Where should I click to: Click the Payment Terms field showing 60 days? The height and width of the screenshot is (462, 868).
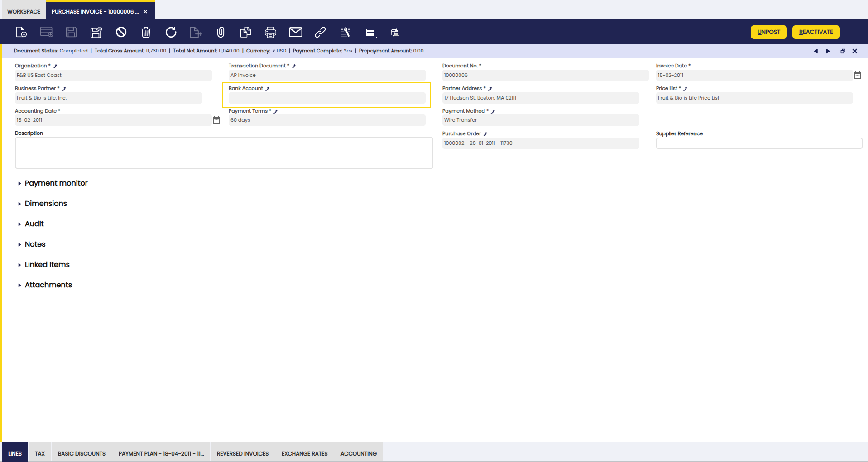click(327, 120)
